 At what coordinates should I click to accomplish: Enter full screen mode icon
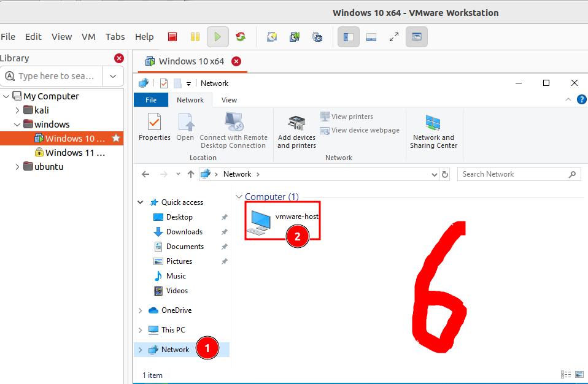pyautogui.click(x=394, y=37)
